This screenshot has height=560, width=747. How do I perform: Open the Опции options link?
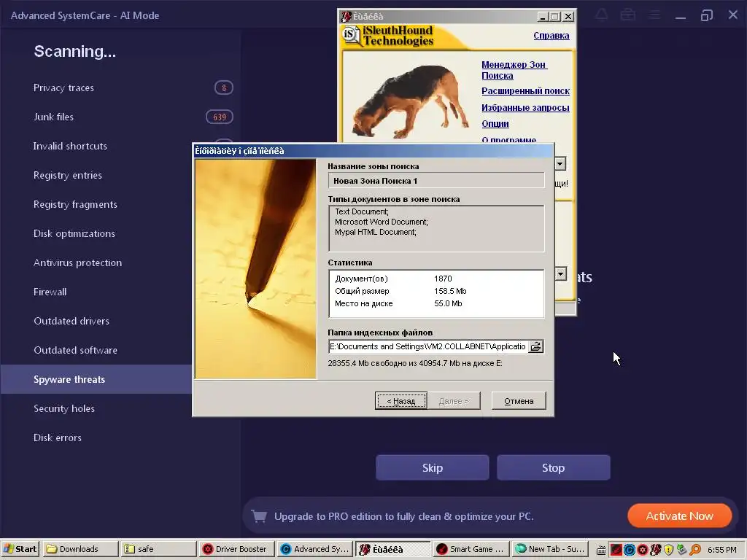[x=495, y=124]
